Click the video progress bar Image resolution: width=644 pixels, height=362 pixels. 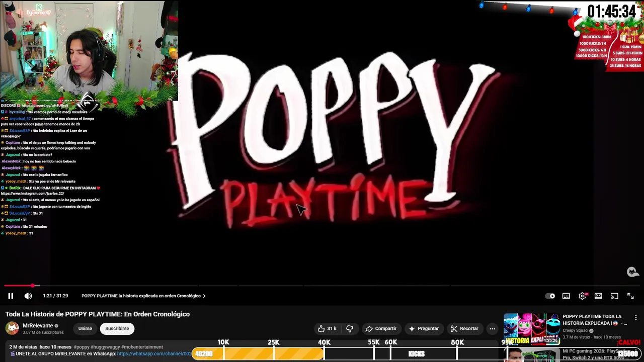click(322, 286)
